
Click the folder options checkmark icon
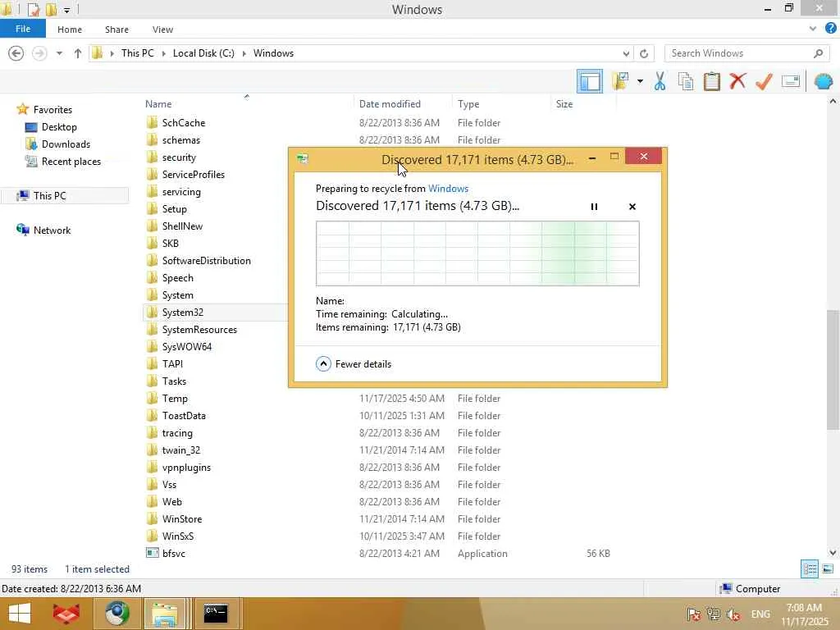point(621,81)
